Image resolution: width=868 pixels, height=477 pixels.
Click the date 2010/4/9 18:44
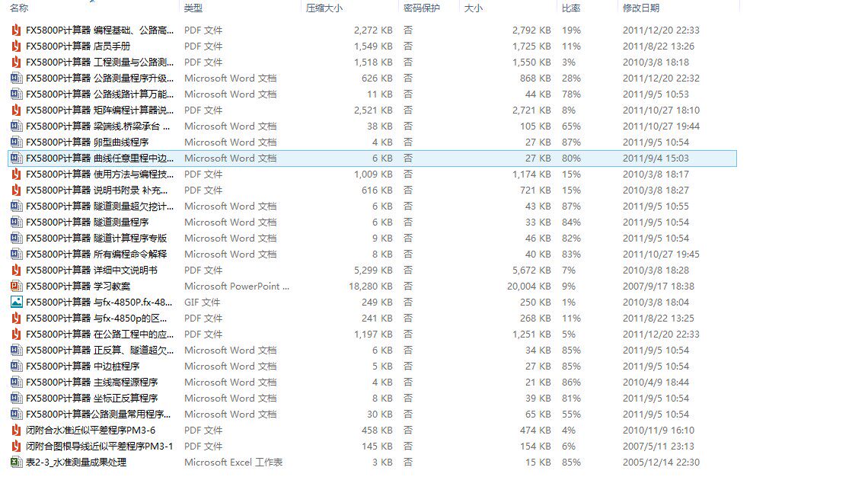pos(656,383)
